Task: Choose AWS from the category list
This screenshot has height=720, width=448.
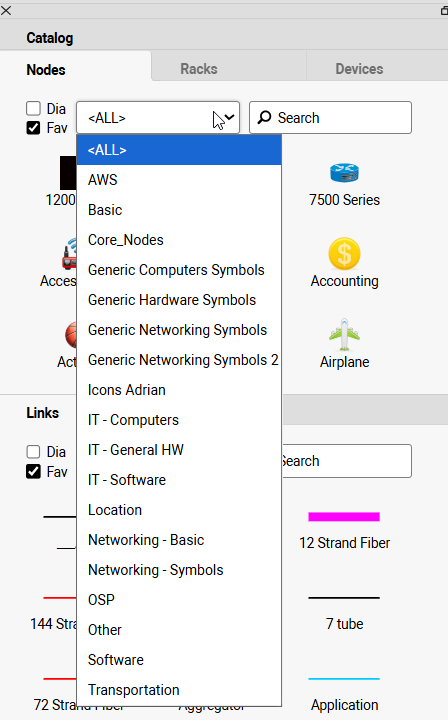Action: point(179,180)
